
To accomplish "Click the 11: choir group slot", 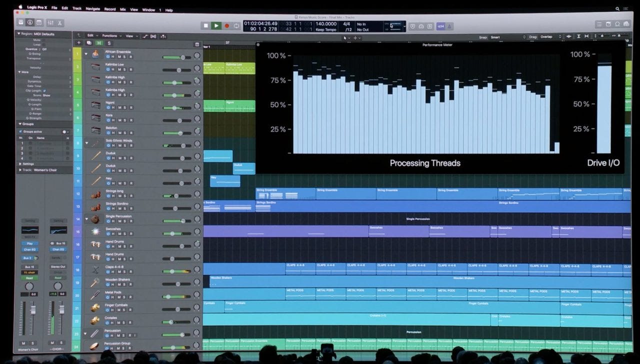I will click(x=30, y=272).
